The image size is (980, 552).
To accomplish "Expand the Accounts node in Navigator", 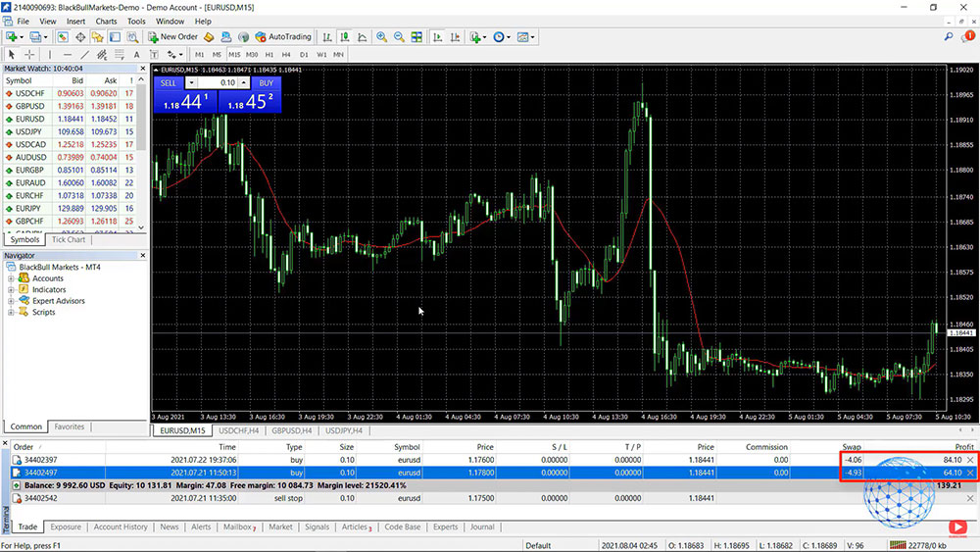I will [11, 278].
